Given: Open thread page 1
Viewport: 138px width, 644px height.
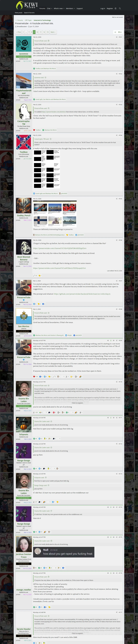Looking at the screenshot, I should pos(23,32).
